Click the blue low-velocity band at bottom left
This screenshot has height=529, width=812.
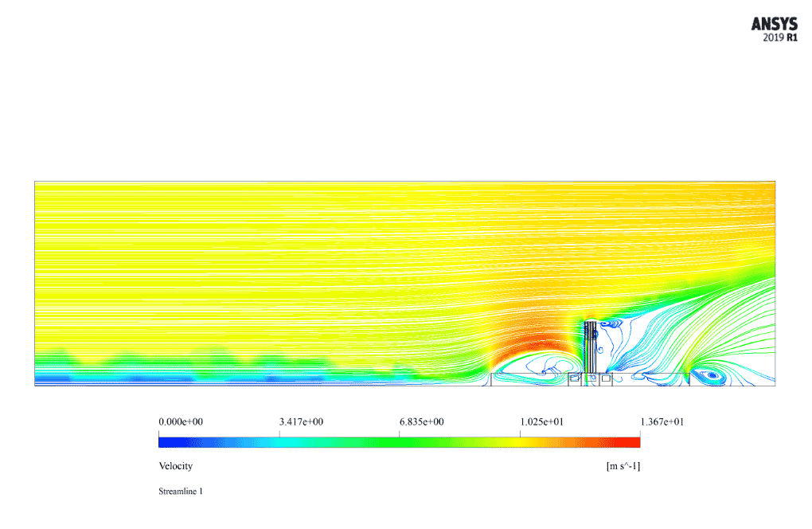pyautogui.click(x=119, y=380)
